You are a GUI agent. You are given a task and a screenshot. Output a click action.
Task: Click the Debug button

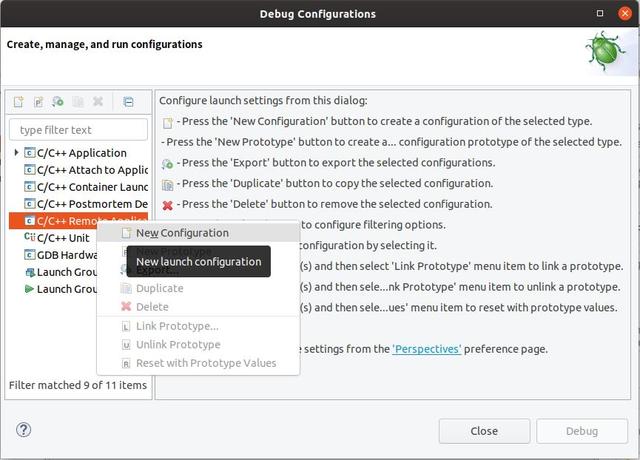tap(582, 431)
